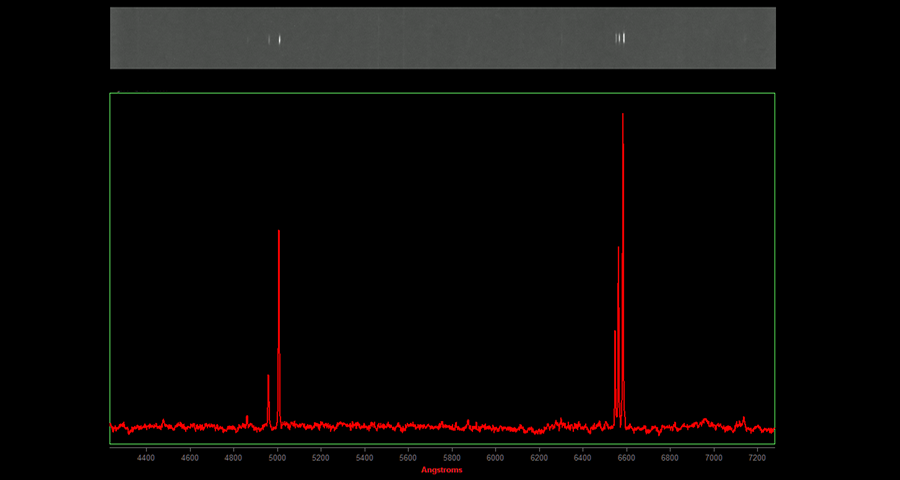
Task: Click the bright spot in spectrum strip left side
Action: click(x=277, y=39)
